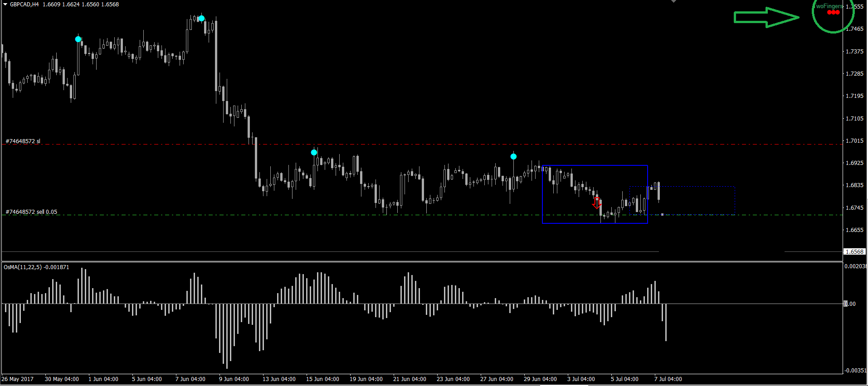This screenshot has height=386, width=868.
Task: Click the gray chart shift triangle at top
Action: tap(673, 1)
